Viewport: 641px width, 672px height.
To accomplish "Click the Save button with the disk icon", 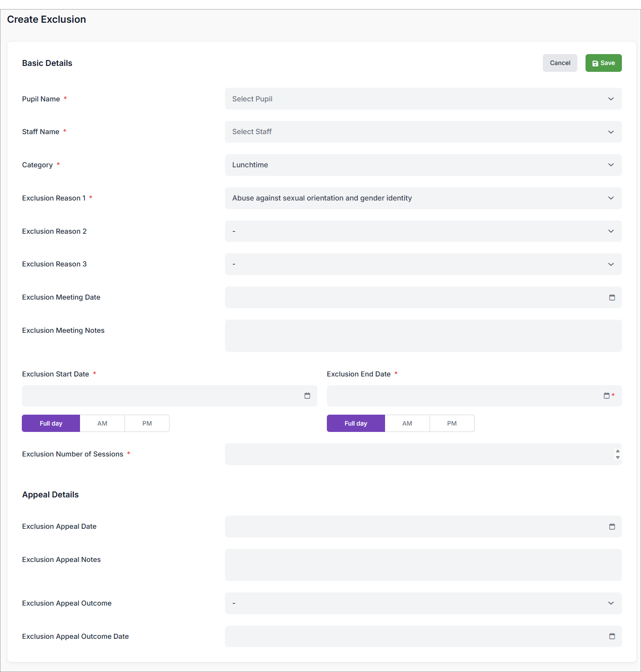I will 603,63.
